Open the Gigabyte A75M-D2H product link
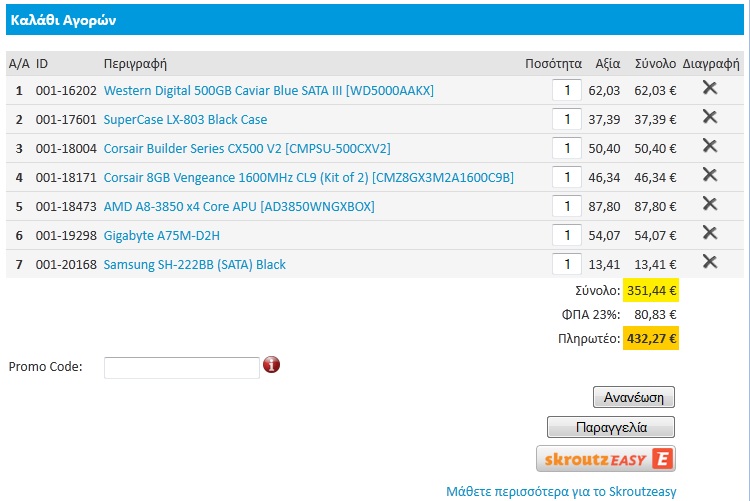The image size is (750, 501). point(162,235)
